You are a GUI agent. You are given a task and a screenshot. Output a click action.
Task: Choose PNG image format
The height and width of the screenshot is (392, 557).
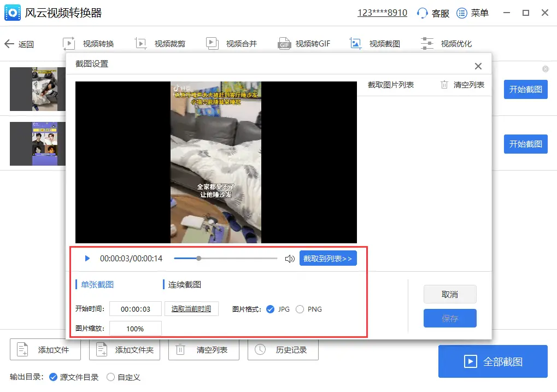coord(300,309)
